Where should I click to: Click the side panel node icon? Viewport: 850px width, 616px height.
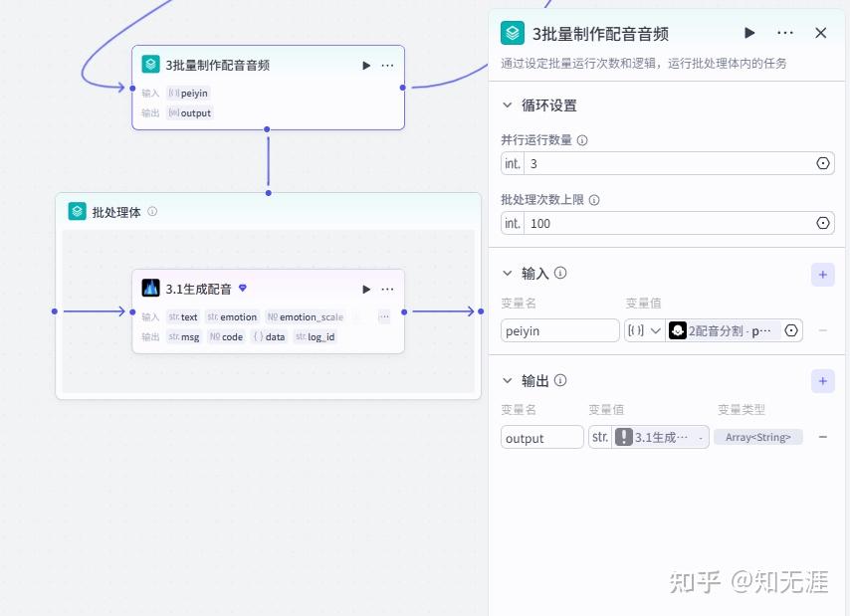tap(513, 33)
